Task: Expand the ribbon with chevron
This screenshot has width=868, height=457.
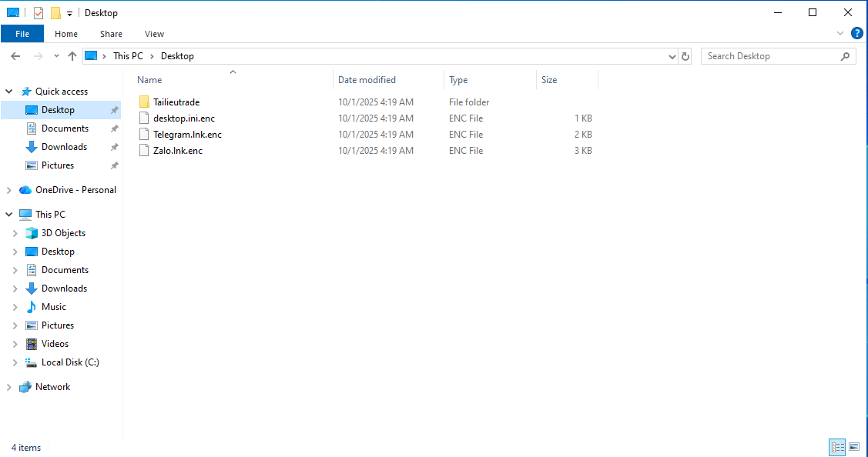Action: tap(840, 34)
